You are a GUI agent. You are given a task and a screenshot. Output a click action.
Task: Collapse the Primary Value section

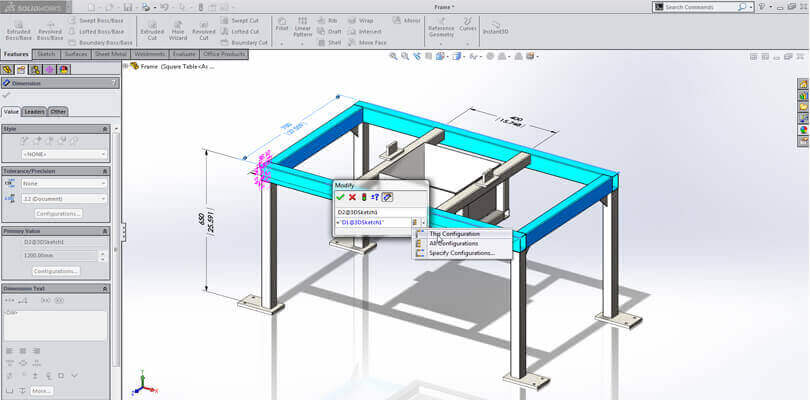point(105,231)
